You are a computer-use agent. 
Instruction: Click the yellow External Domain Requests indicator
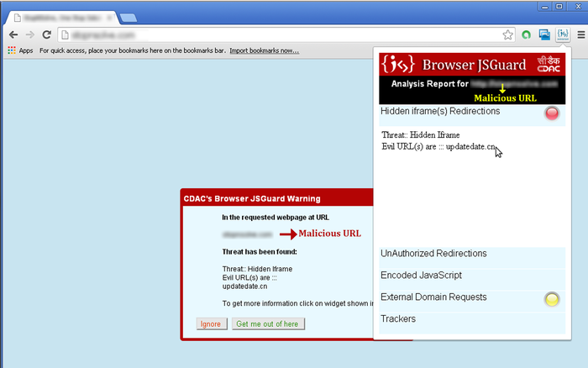pos(552,299)
